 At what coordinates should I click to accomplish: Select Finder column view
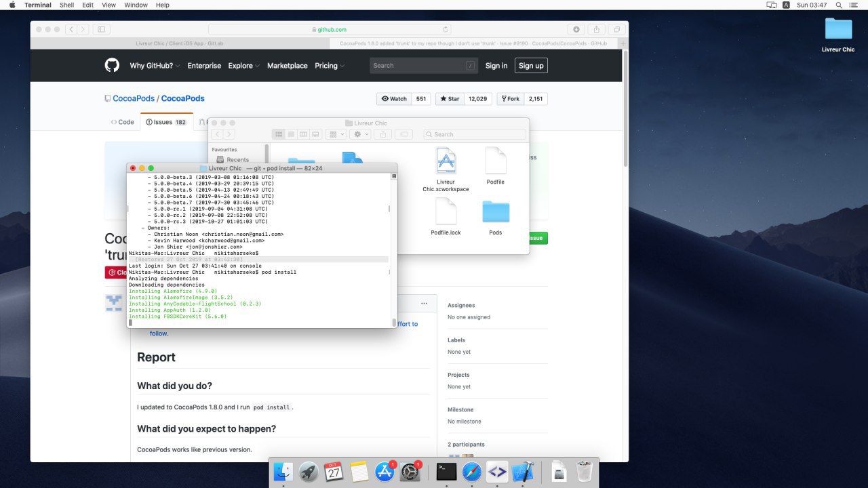point(303,134)
